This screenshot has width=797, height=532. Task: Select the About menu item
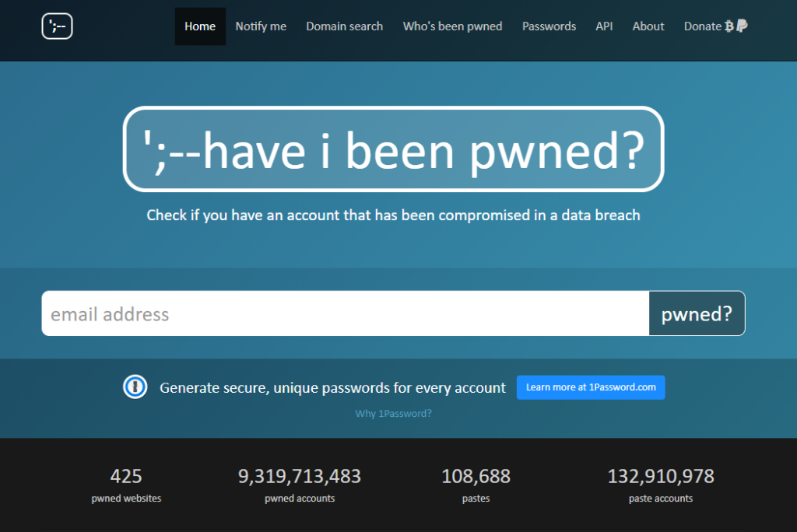648,26
